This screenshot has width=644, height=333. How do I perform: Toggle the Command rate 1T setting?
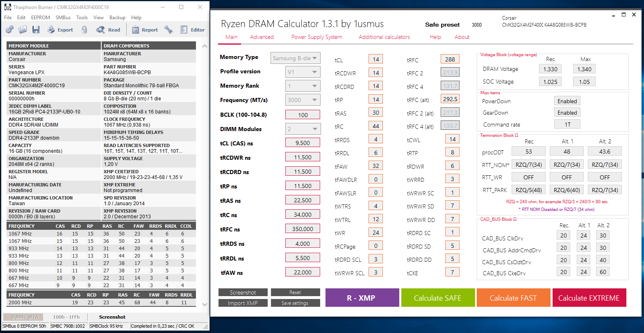pyautogui.click(x=567, y=124)
